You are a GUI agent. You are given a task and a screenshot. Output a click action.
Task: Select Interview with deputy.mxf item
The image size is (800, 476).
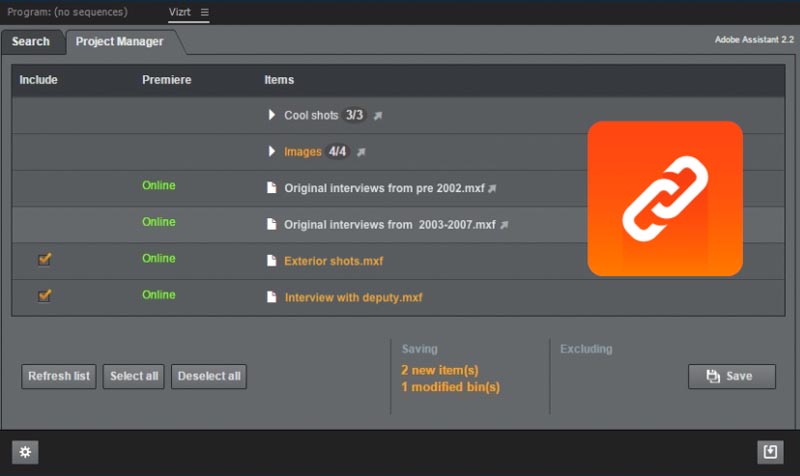tap(354, 297)
